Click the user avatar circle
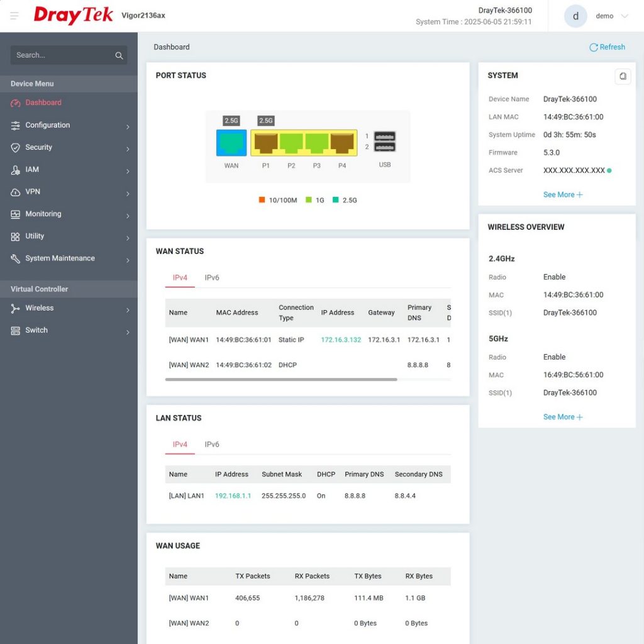 [x=575, y=16]
